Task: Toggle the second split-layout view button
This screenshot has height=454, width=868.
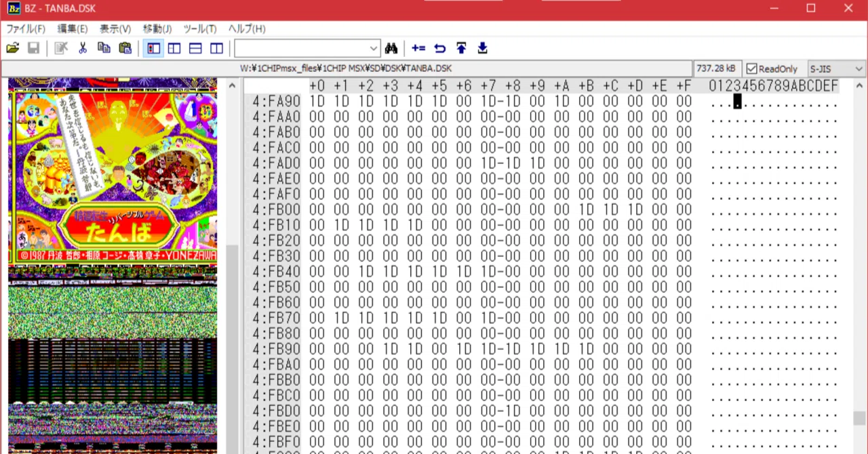Action: tap(174, 48)
